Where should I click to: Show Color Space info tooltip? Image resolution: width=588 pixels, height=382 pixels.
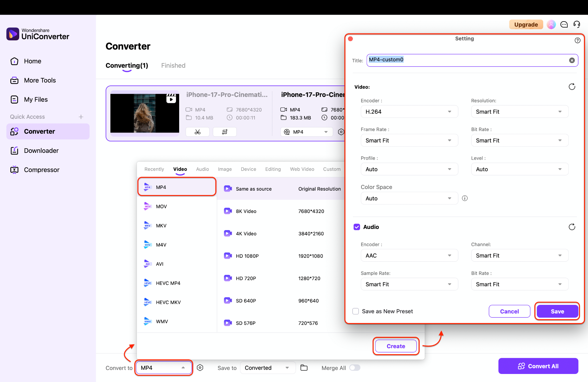(465, 198)
